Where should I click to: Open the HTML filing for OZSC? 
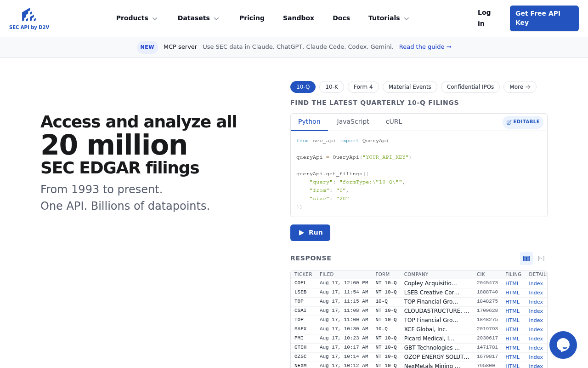[512, 357]
